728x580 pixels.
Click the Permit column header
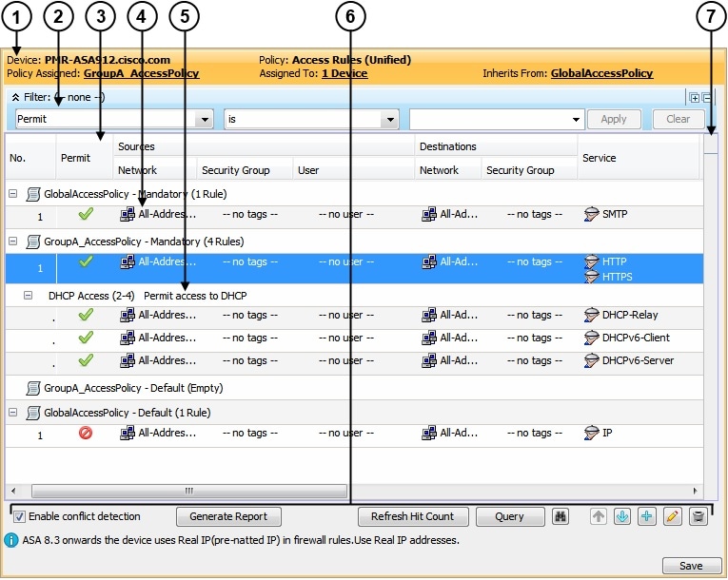pos(85,158)
